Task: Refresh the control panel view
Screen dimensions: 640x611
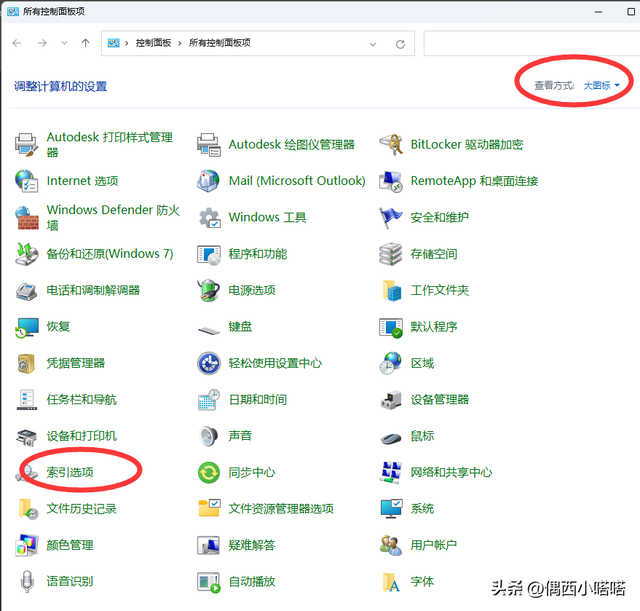Action: coord(400,44)
